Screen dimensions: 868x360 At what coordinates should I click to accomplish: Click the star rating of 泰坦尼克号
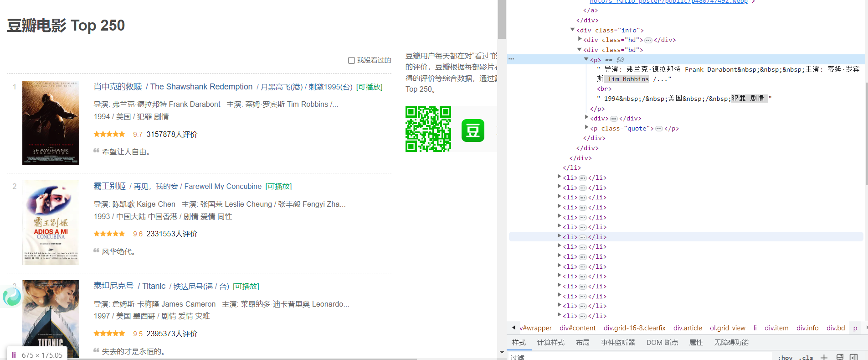click(x=109, y=334)
